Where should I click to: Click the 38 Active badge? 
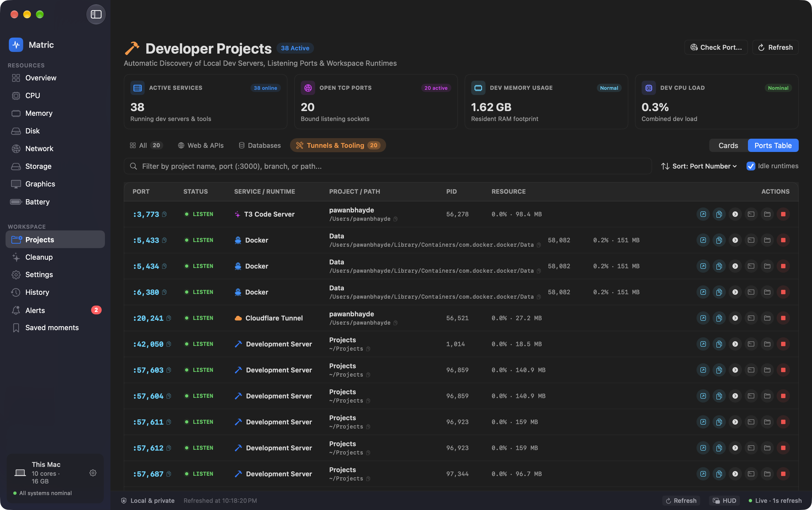[x=295, y=48]
